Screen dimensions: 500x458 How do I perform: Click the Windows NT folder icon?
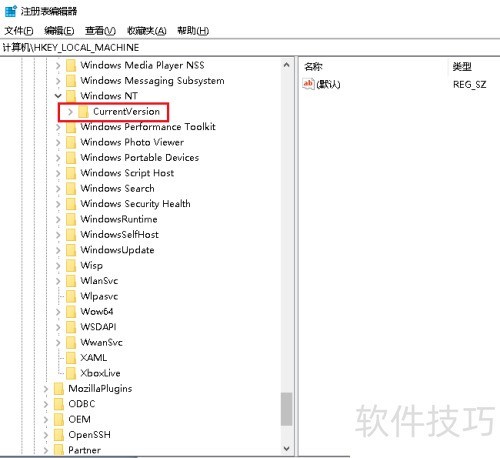coord(71,96)
